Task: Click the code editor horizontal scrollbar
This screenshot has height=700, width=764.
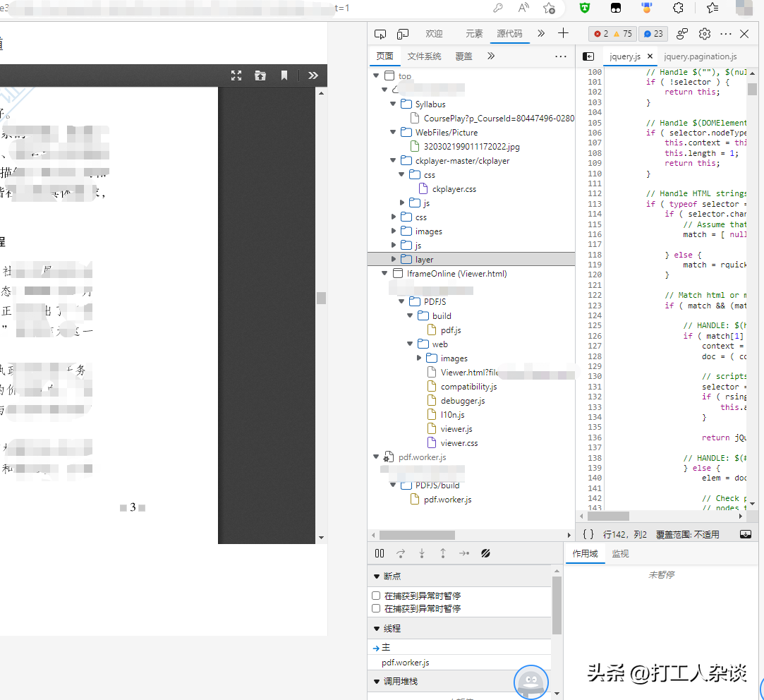Action: (608, 516)
